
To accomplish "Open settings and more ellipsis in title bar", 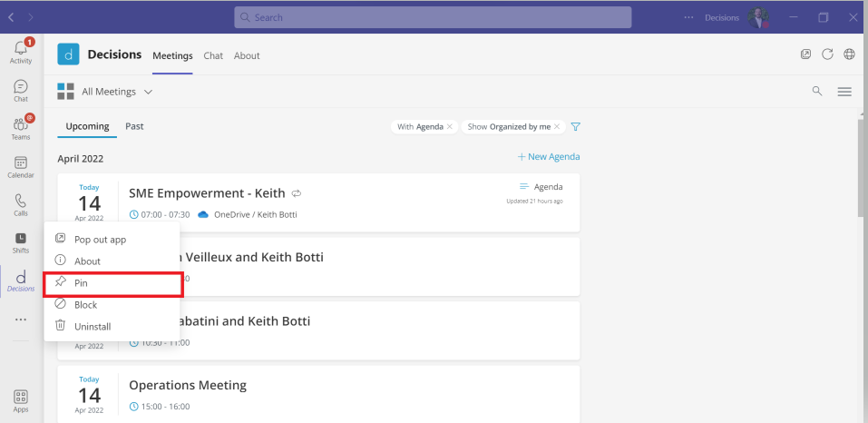I will 688,17.
